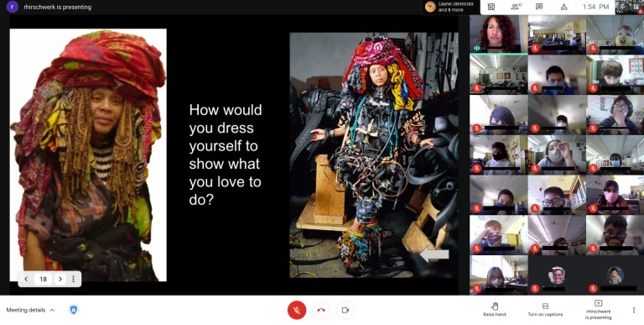Go to the next slide arrow
Image resolution: width=644 pixels, height=325 pixels.
60,279
